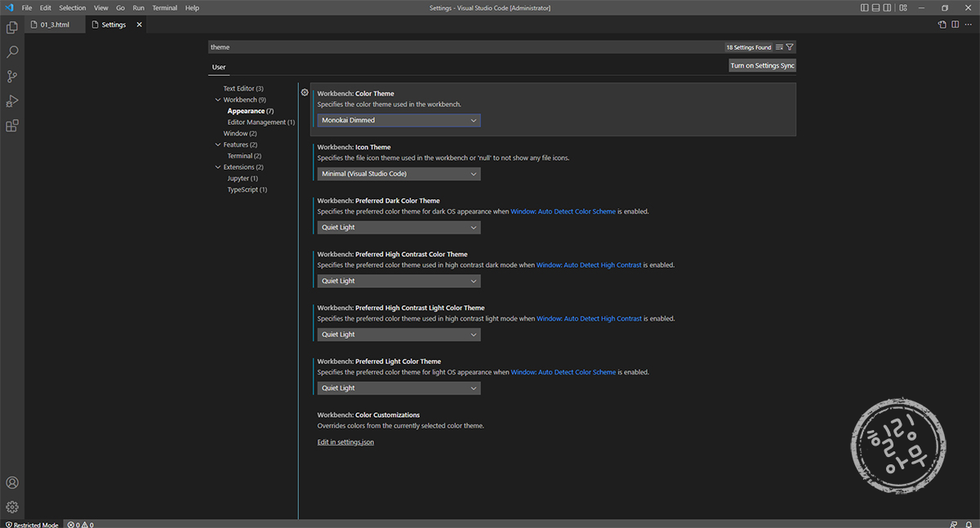This screenshot has height=528, width=980.
Task: Open the Help menu
Action: tap(193, 7)
